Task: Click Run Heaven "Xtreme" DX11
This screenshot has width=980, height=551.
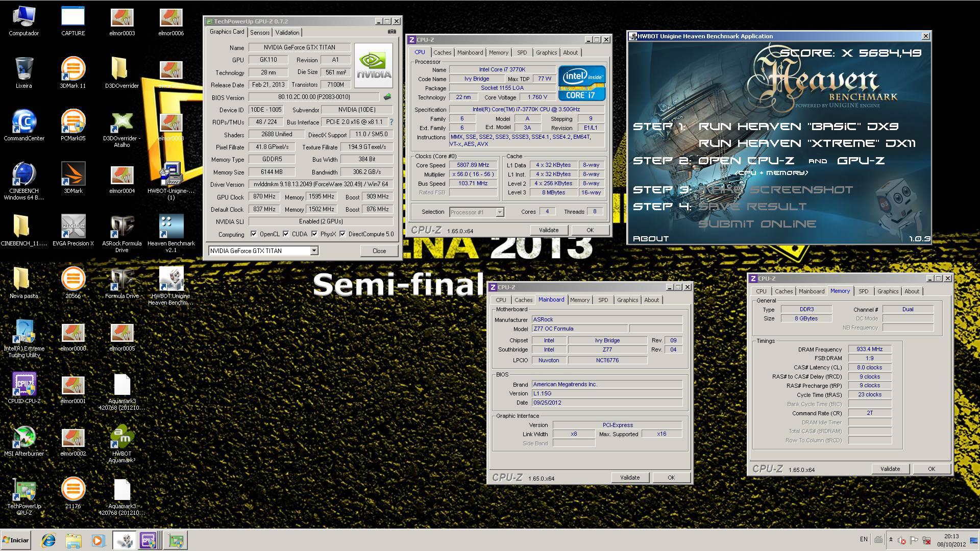Action: click(x=806, y=143)
